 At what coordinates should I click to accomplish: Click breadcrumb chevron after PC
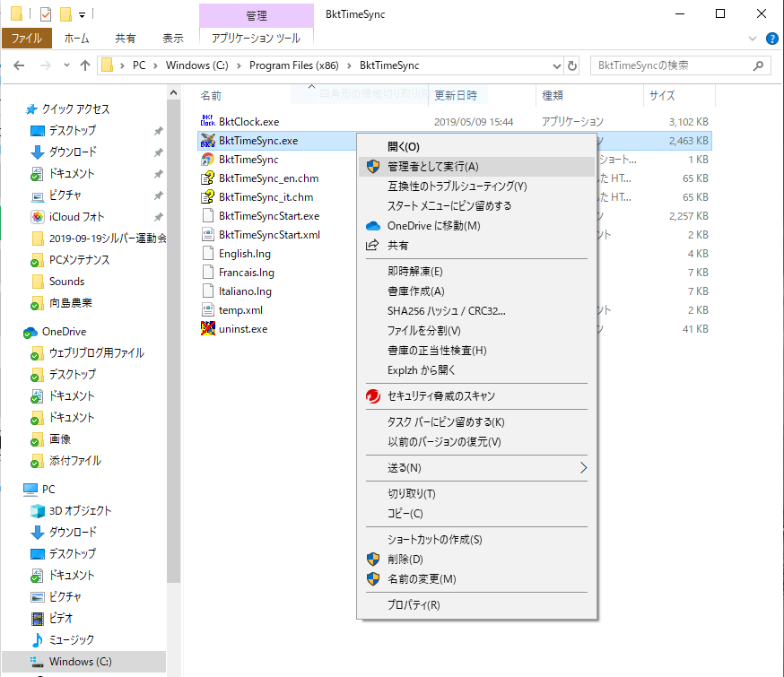(x=155, y=65)
